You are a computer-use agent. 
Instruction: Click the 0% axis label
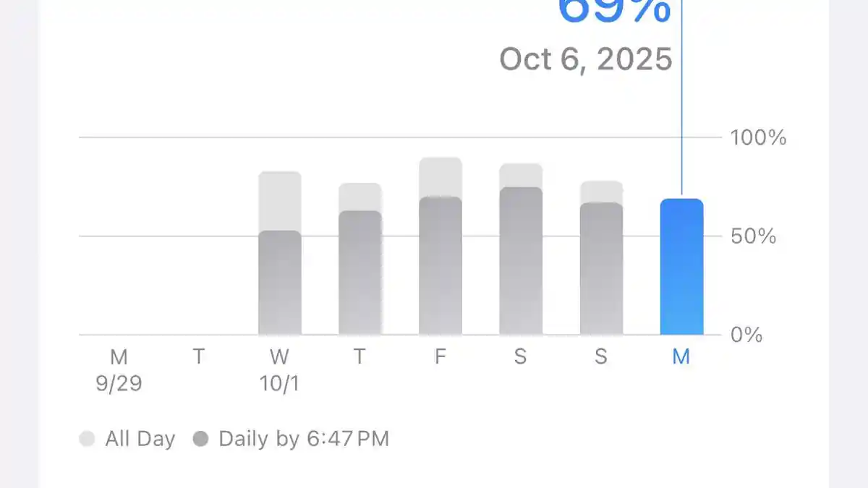point(747,335)
